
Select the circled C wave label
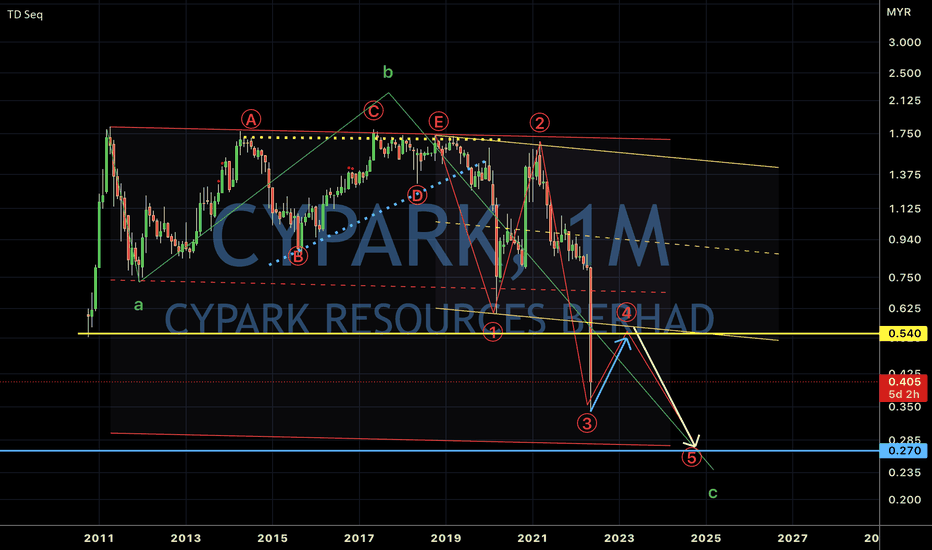(373, 111)
